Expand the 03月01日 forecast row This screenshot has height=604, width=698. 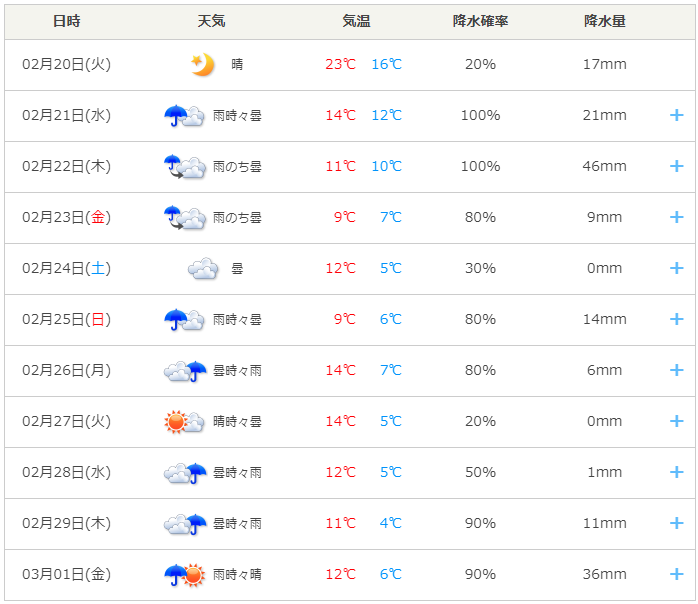pos(676,574)
